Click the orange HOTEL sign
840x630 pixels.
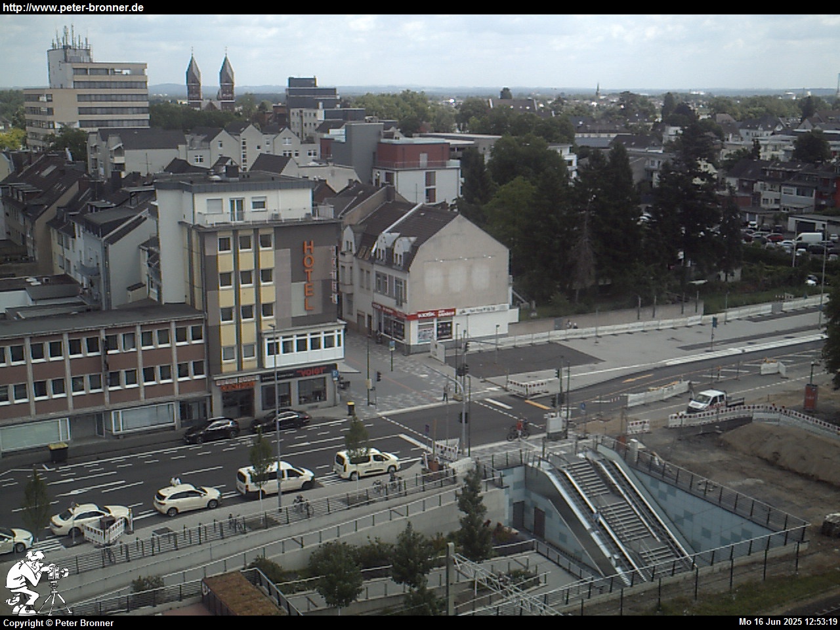pyautogui.click(x=308, y=276)
